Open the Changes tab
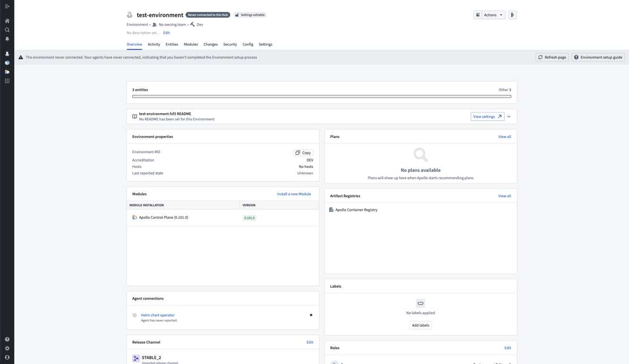629x364 pixels. [x=210, y=45]
